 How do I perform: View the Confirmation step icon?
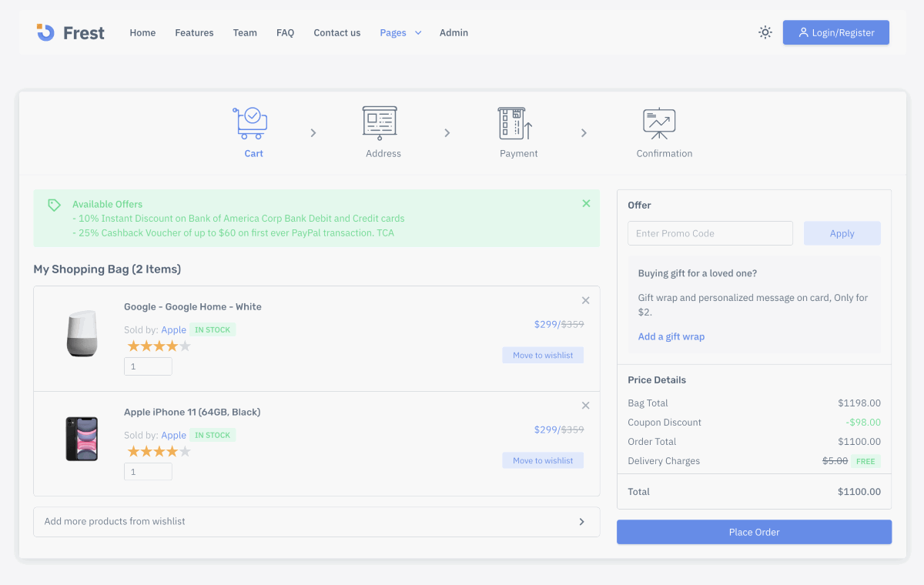pos(658,122)
